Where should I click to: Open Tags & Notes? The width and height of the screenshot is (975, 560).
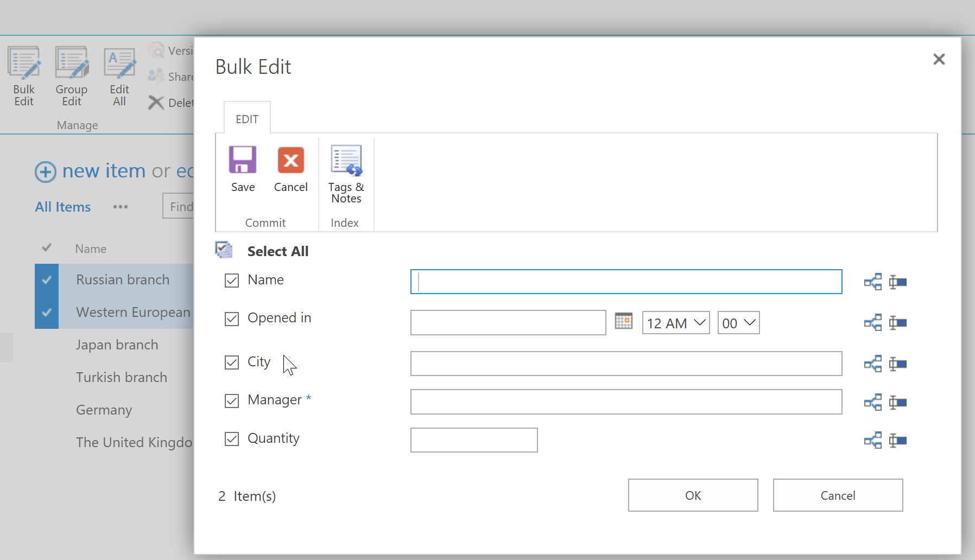click(x=346, y=162)
